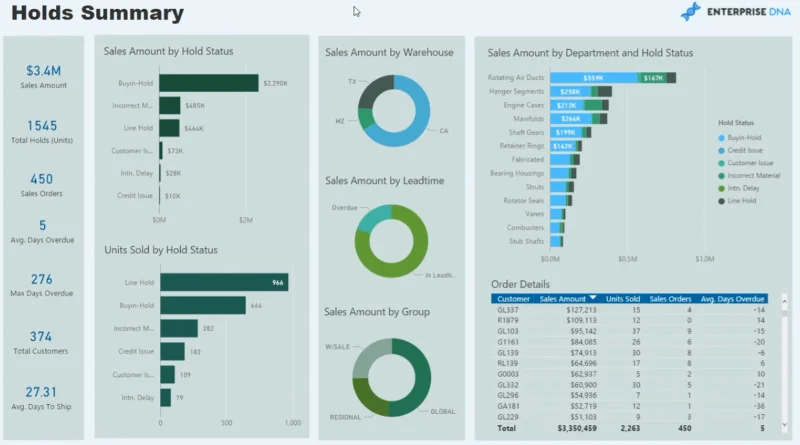Click the $3.4M Sales Amount card

43,77
